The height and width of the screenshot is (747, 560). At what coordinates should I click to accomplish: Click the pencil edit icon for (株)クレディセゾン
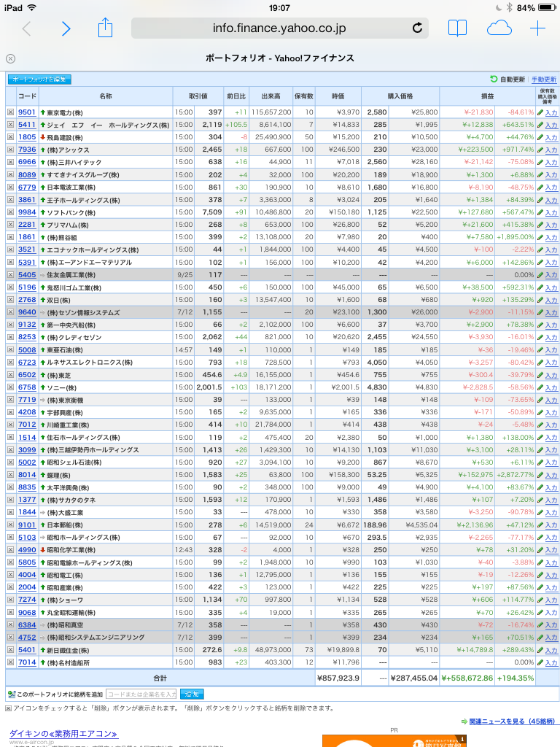tap(540, 337)
